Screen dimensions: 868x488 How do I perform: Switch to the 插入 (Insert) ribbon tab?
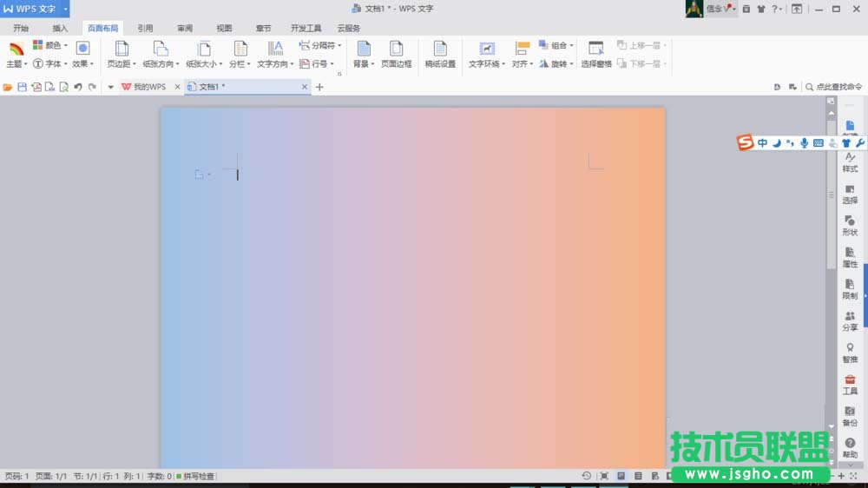(x=60, y=29)
